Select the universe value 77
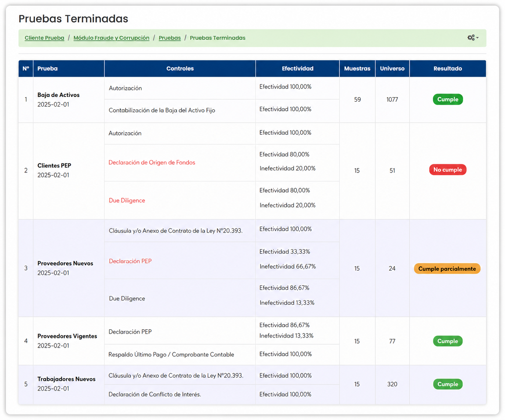Image resolution: width=505 pixels, height=420 pixels. coord(392,341)
